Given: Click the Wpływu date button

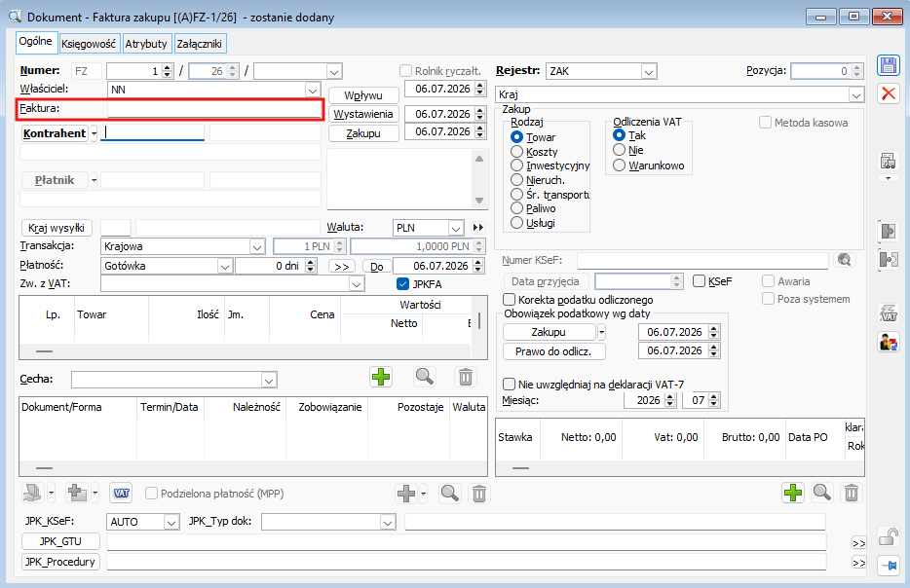Looking at the screenshot, I should click(x=363, y=95).
